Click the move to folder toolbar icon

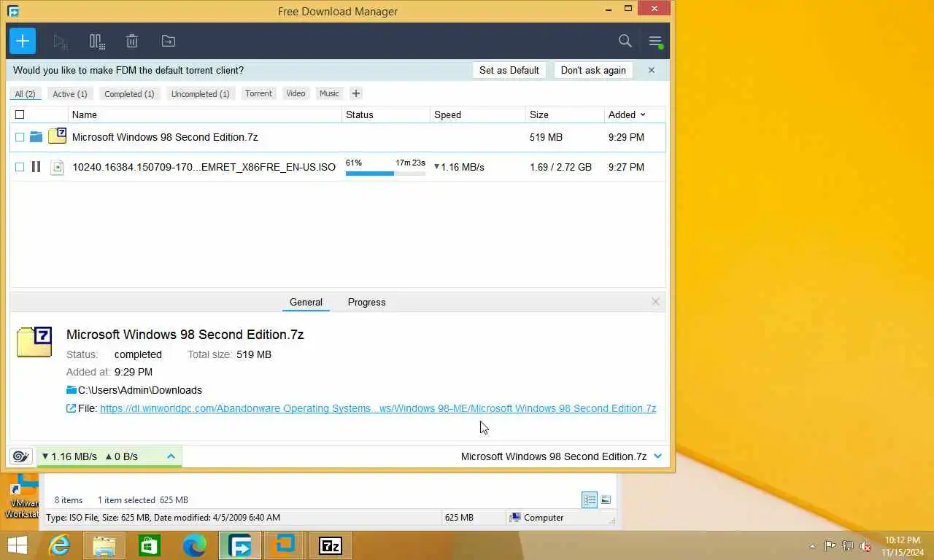169,42
